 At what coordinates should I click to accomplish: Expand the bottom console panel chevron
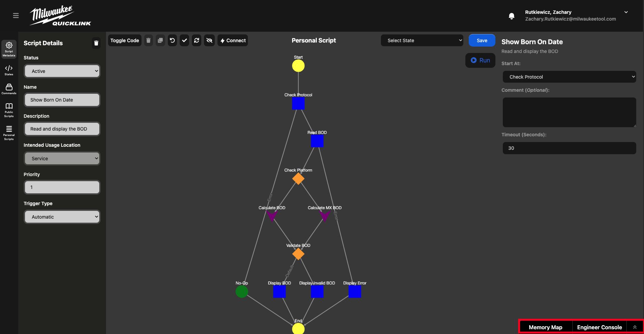pos(635,327)
